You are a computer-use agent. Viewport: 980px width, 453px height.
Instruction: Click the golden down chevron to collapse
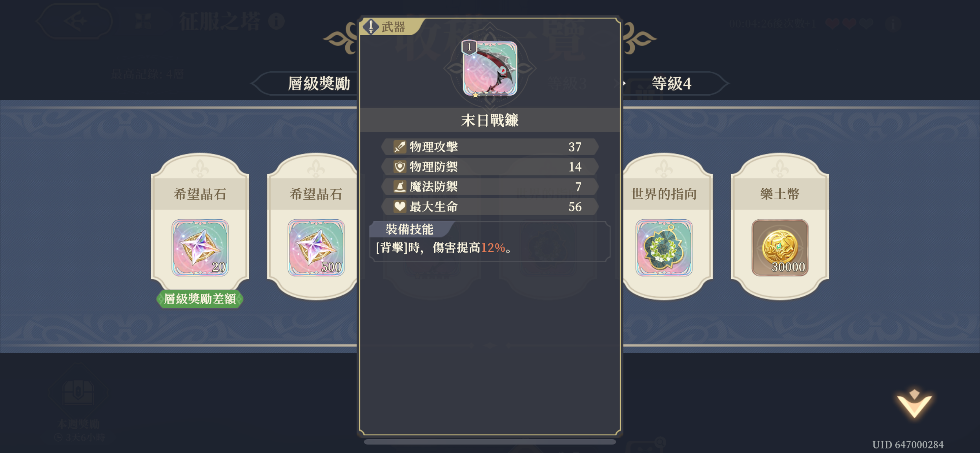point(915,404)
